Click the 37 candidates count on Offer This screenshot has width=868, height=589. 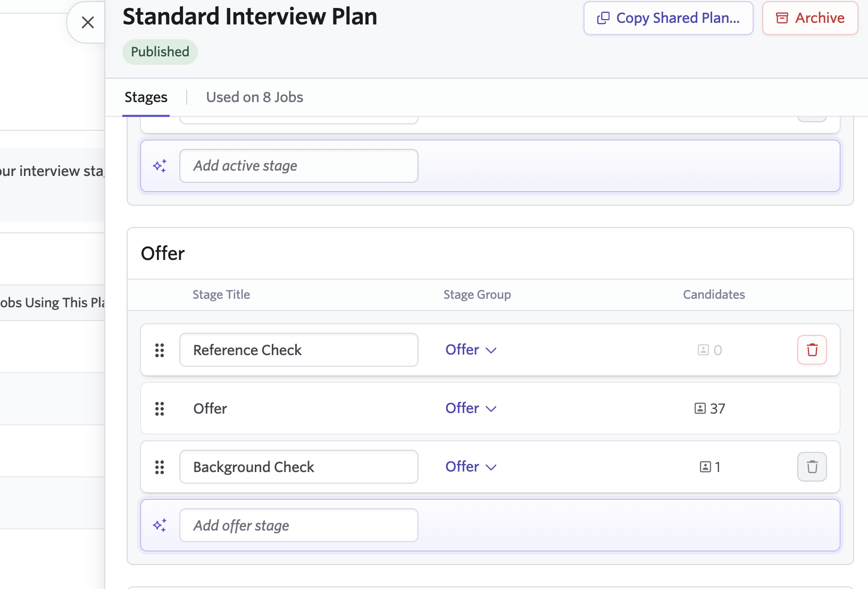[x=710, y=408]
